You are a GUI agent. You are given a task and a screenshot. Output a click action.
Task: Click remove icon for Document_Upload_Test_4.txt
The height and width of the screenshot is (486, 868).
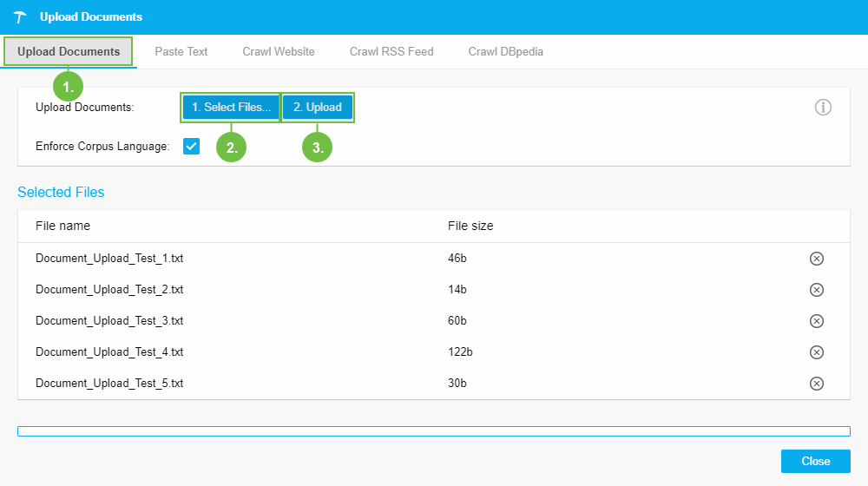click(x=816, y=352)
